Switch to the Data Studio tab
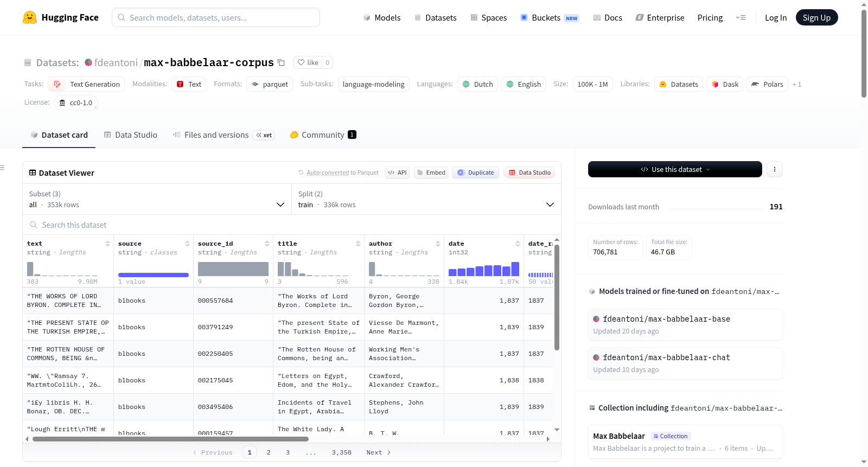Viewport: 868px width, 467px height. (x=131, y=135)
